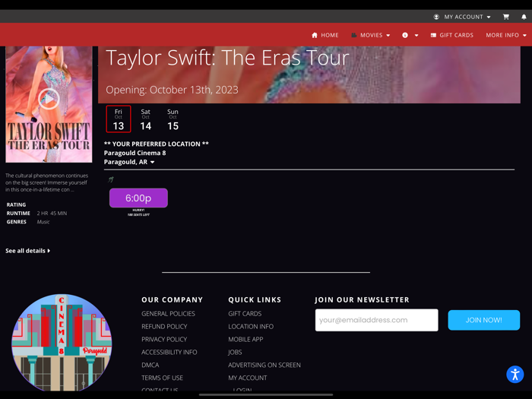
Task: Focus the newsletter email field
Action: pyautogui.click(x=377, y=320)
